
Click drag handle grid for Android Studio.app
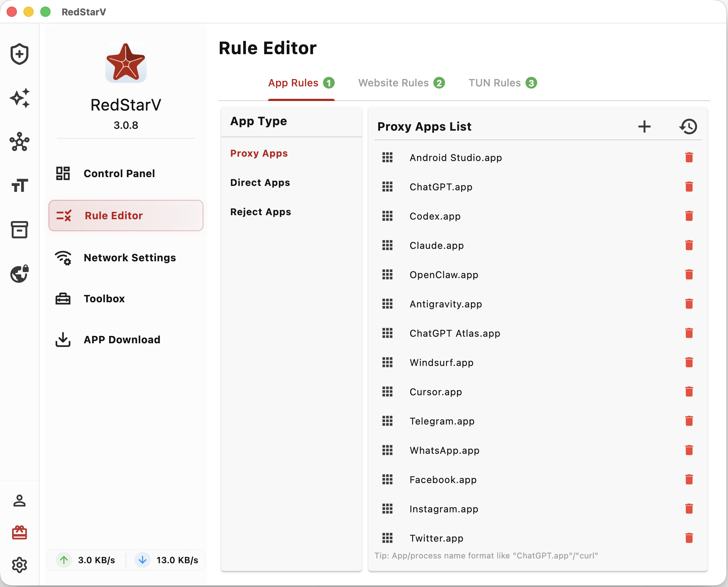click(x=387, y=157)
